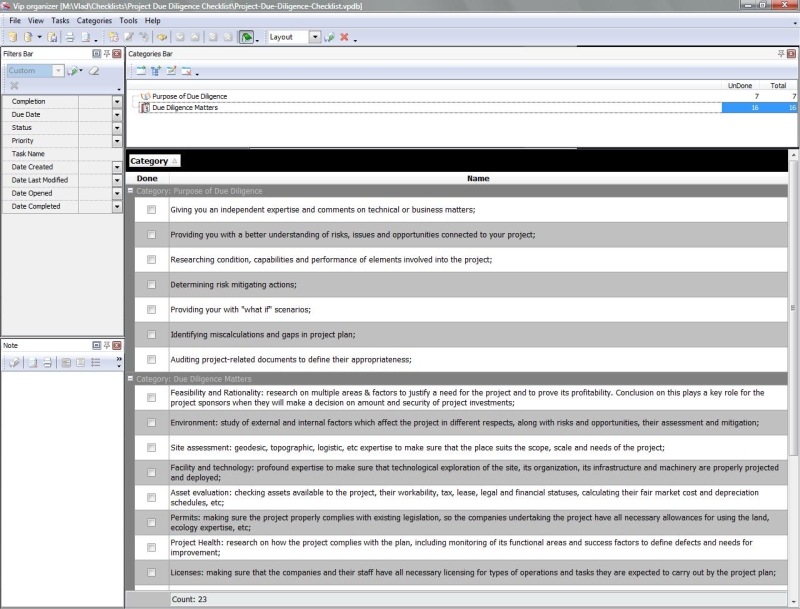Open the Layout dropdown in toolbar
Viewport: 800px width, 609px height.
[315, 37]
